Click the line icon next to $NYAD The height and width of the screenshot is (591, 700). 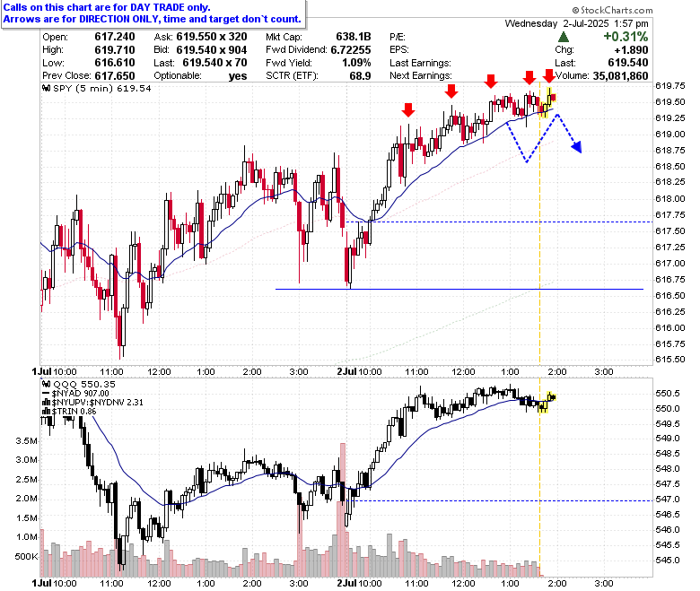coord(46,394)
